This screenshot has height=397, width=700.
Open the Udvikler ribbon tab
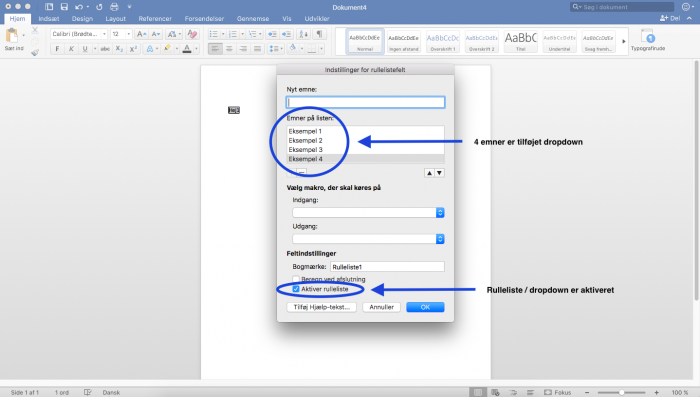click(317, 19)
